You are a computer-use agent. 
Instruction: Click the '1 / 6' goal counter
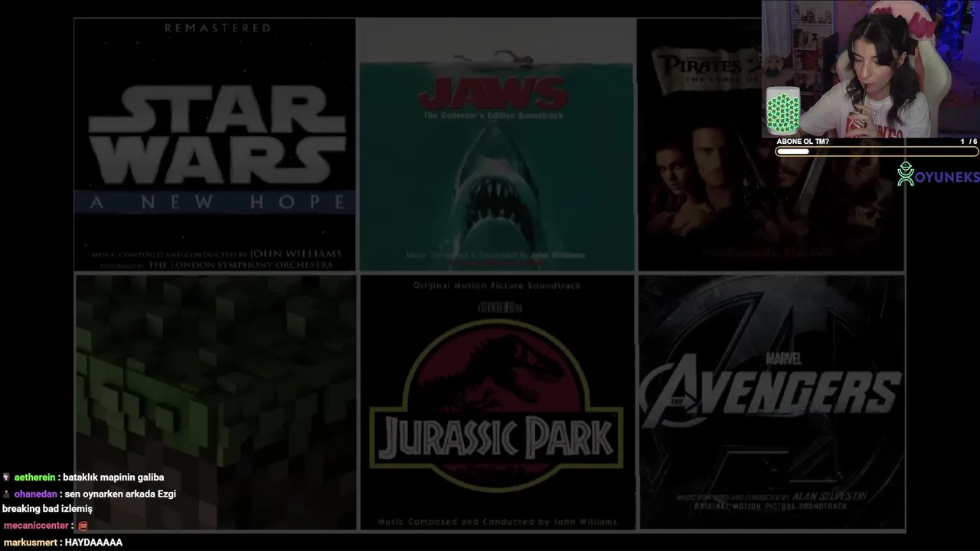[x=969, y=142]
